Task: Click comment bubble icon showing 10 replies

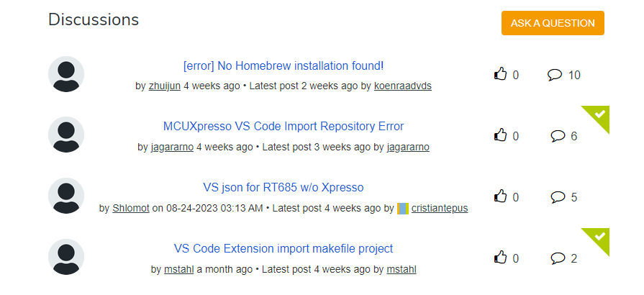Action: (554, 74)
